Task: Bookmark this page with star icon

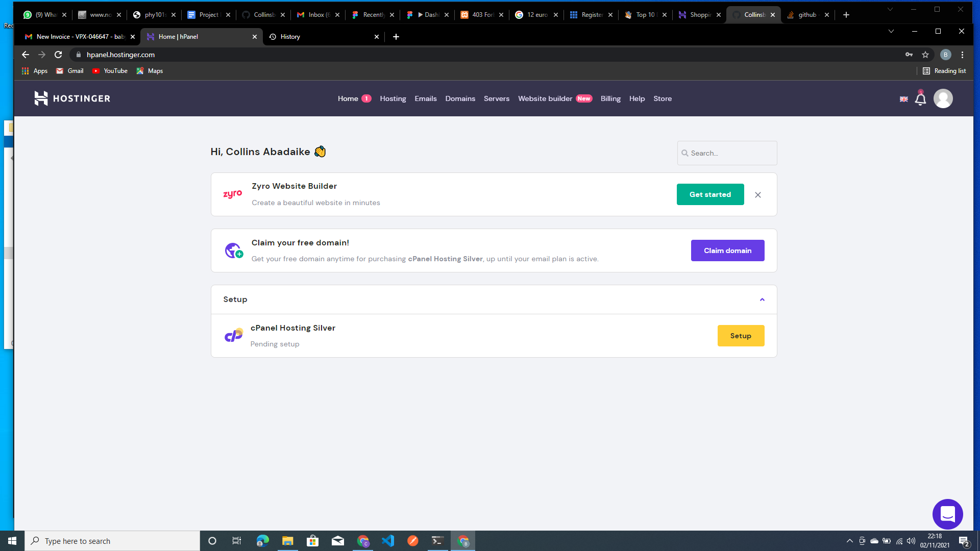Action: [925, 55]
